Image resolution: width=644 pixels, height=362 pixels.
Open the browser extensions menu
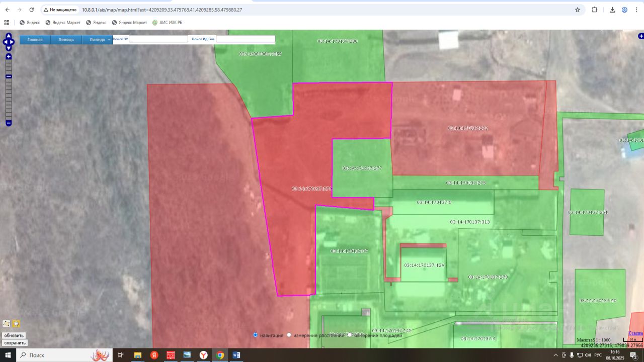pyautogui.click(x=595, y=10)
